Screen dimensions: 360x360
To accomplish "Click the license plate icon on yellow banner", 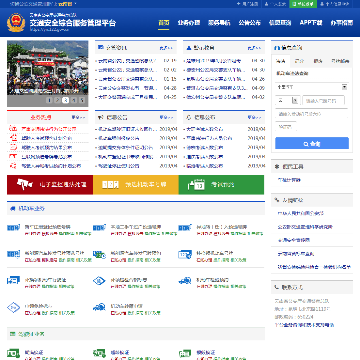I will click(110, 185).
